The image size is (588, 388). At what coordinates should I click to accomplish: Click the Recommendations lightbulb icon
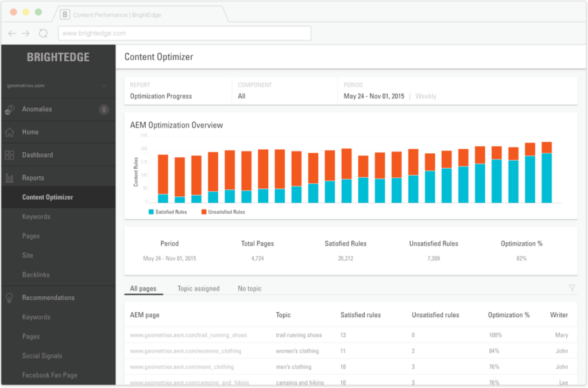pos(10,297)
